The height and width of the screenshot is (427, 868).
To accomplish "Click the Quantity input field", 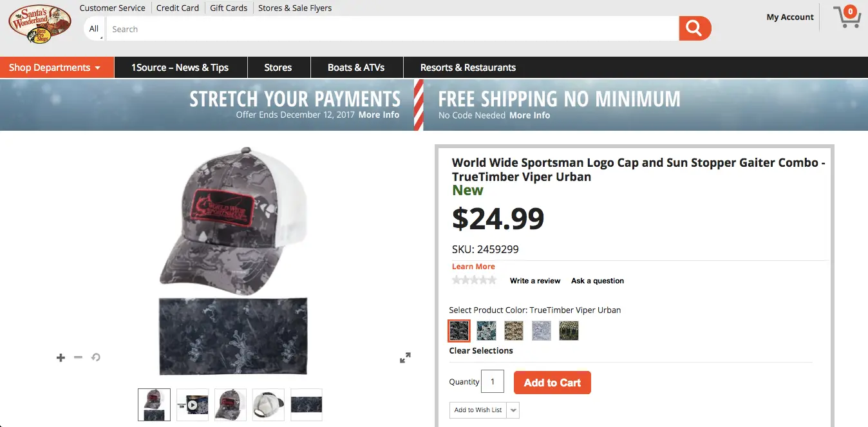I will pyautogui.click(x=493, y=382).
